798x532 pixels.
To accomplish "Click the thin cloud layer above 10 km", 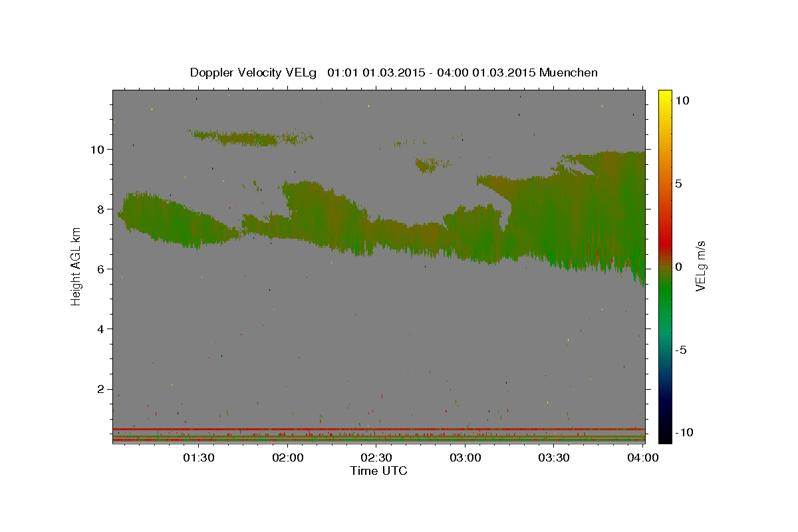I will point(249,138).
